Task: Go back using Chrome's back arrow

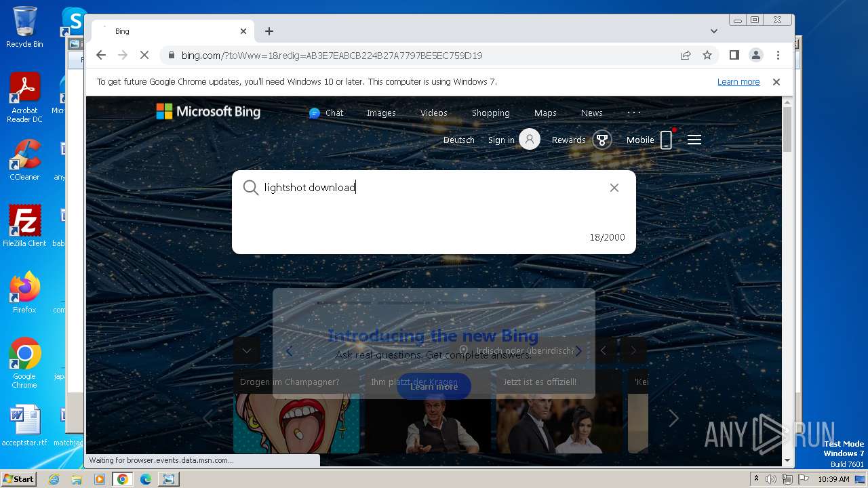Action: tap(101, 56)
